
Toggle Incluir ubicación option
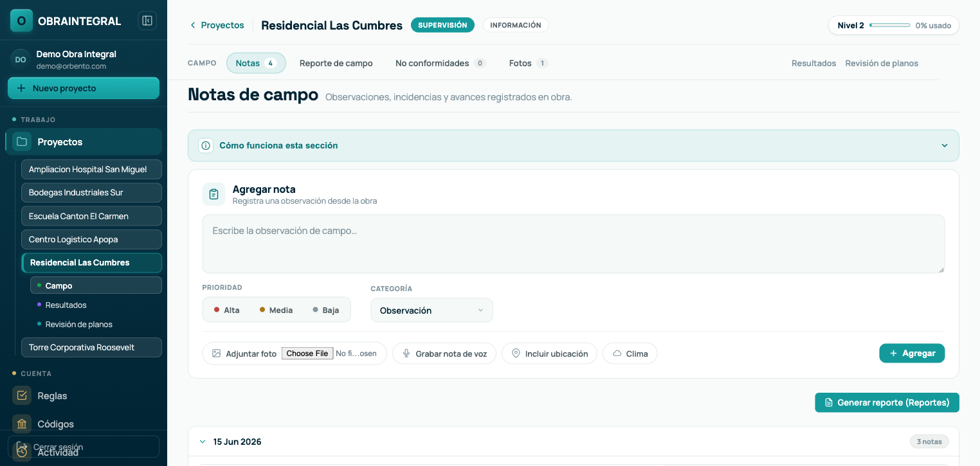[549, 354]
